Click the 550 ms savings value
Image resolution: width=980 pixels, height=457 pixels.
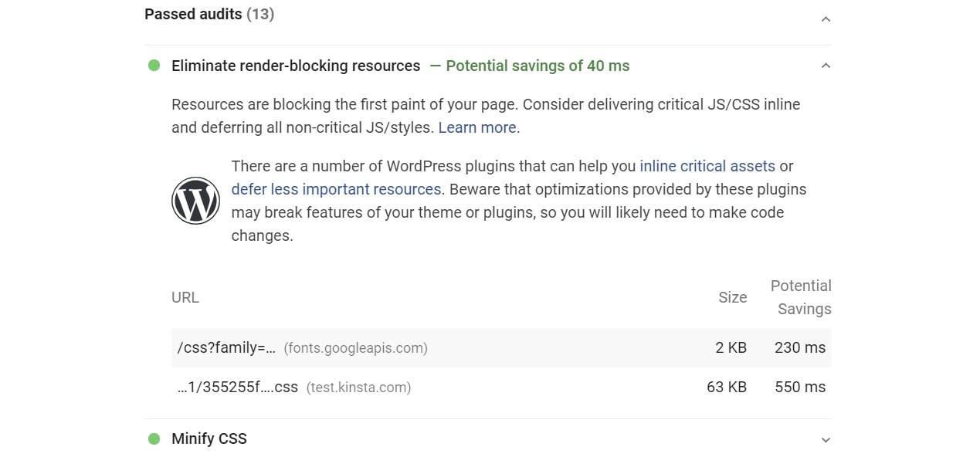tap(799, 387)
